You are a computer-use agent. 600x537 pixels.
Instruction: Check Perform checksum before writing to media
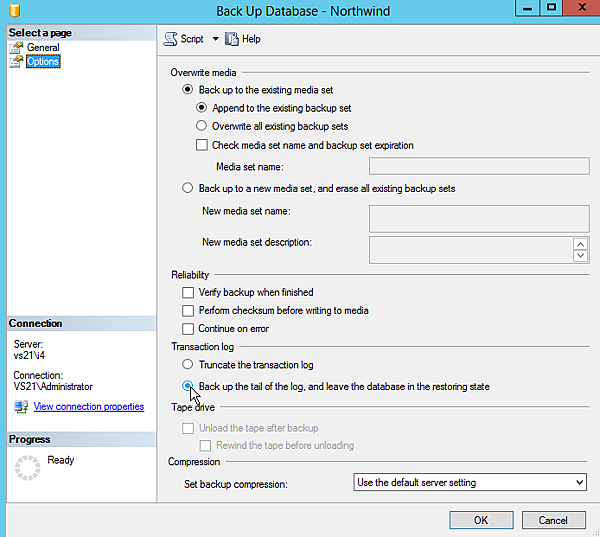pos(187,311)
